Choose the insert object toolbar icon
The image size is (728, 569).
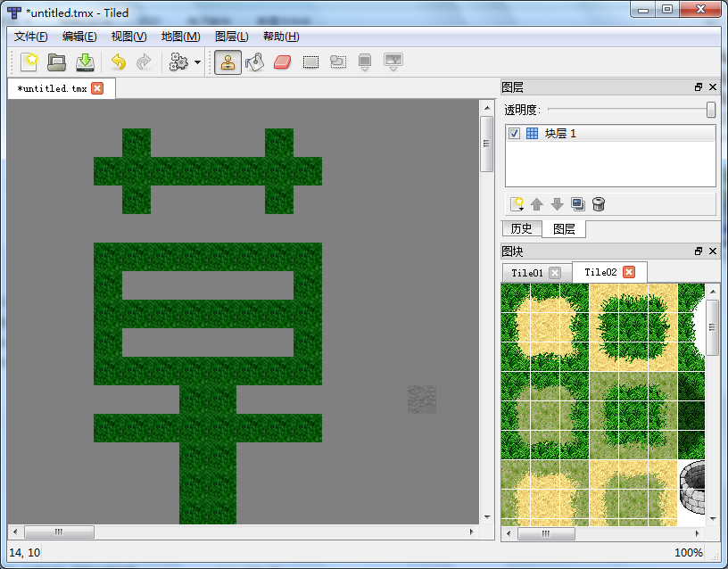(365, 62)
